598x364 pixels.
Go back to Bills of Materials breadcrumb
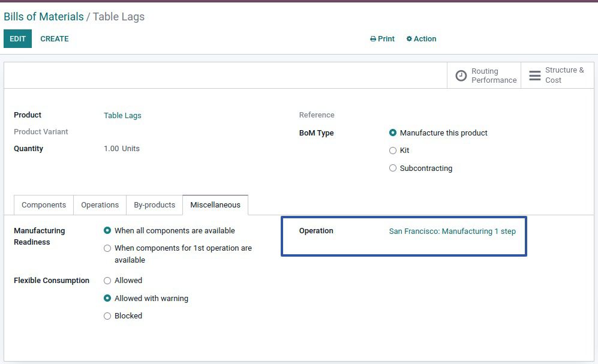coord(44,17)
